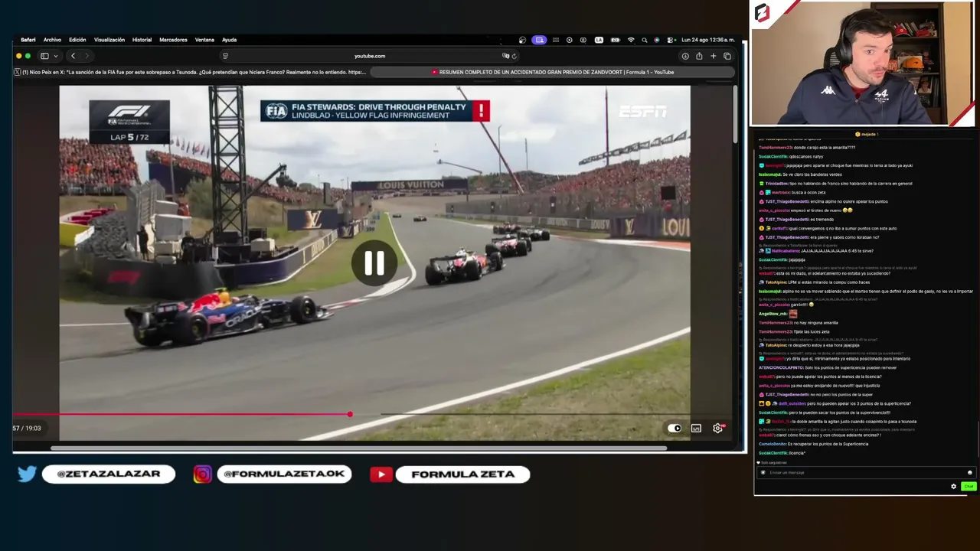Open the Wi-Fi status menu
The height and width of the screenshot is (551, 980).
click(x=631, y=40)
